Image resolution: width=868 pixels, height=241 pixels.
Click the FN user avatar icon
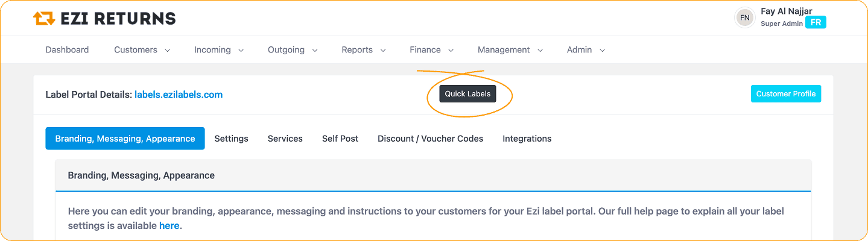coord(744,18)
